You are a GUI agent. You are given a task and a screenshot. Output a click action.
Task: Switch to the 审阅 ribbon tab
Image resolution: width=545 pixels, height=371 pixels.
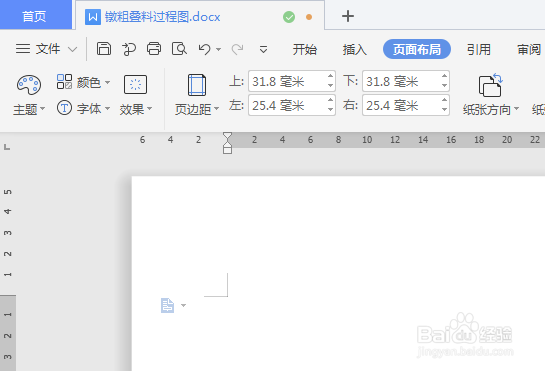pyautogui.click(x=529, y=49)
